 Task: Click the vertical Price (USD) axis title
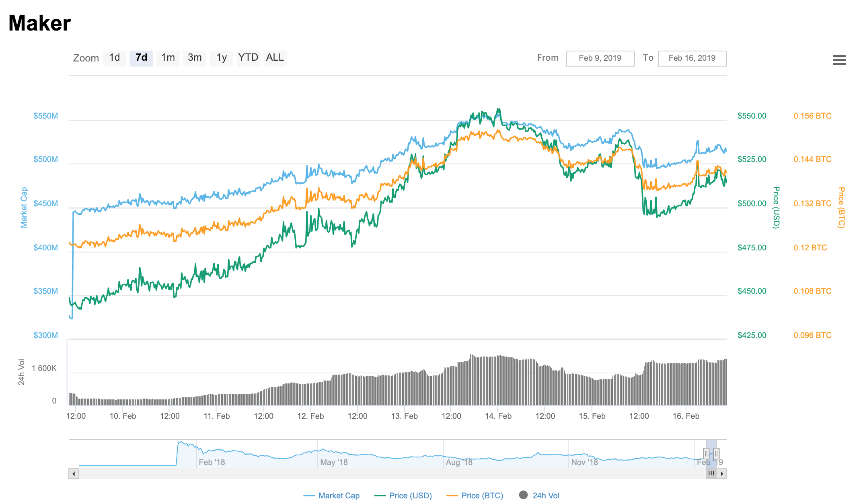pyautogui.click(x=777, y=207)
